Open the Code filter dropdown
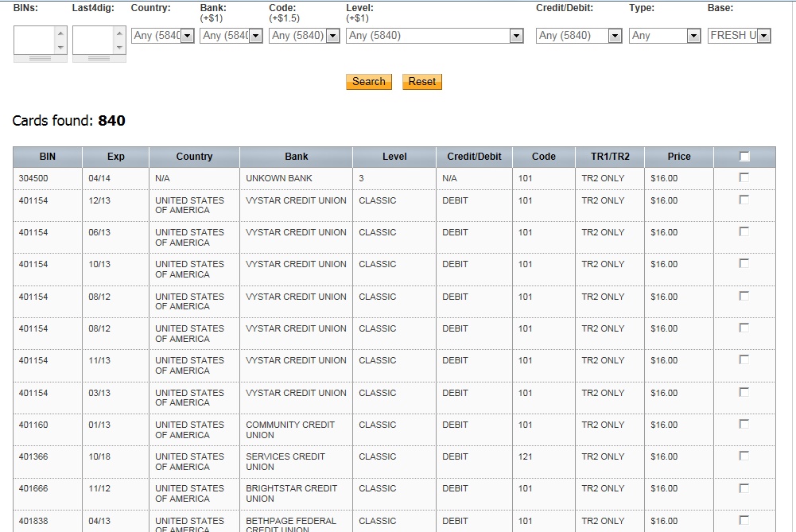The image size is (796, 532). tap(304, 36)
